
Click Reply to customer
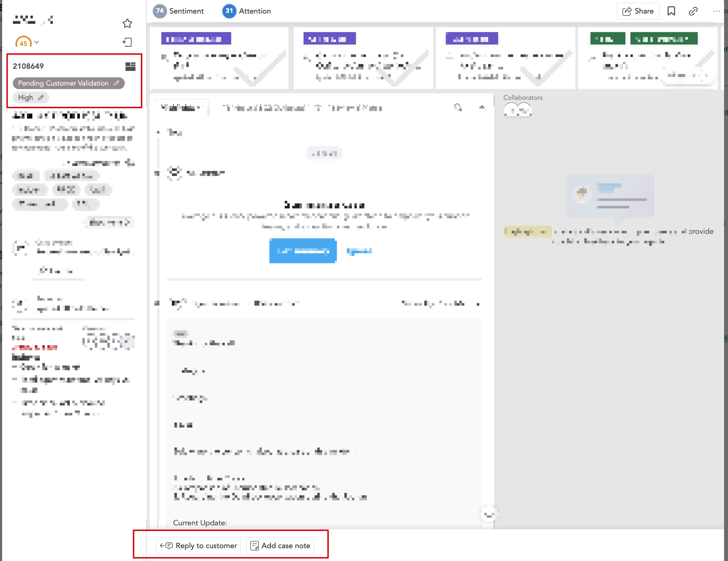coord(199,546)
